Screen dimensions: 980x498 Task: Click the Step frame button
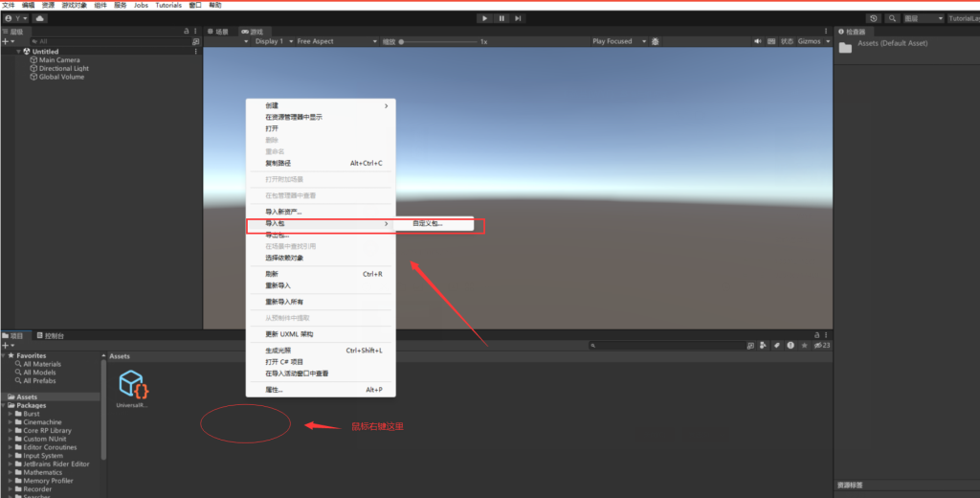pyautogui.click(x=518, y=18)
